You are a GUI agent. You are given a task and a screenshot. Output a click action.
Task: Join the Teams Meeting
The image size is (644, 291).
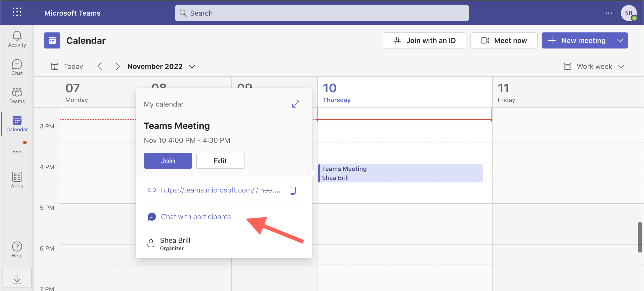tap(168, 161)
